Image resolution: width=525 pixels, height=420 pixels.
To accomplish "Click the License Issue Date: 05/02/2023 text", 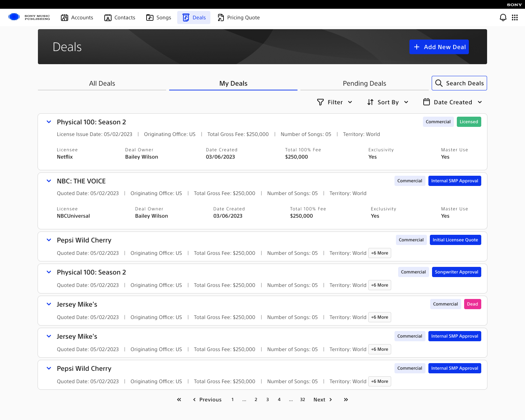I will 94,134.
